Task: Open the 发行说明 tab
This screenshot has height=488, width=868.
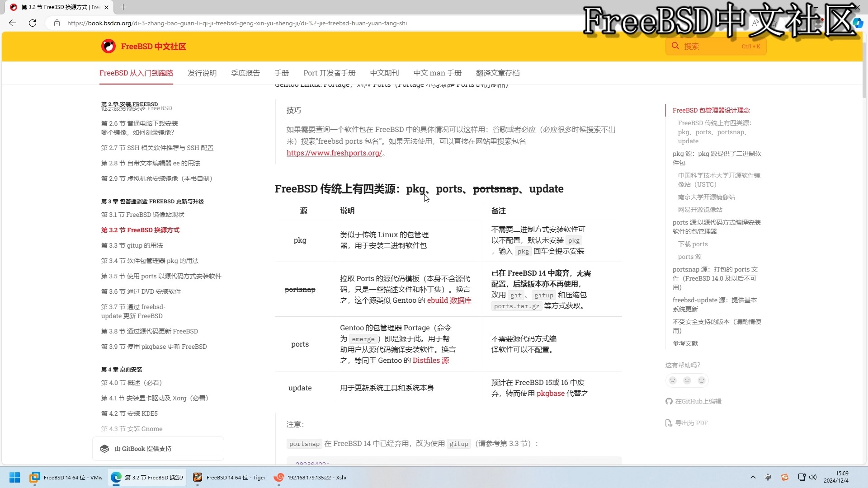Action: tap(202, 73)
